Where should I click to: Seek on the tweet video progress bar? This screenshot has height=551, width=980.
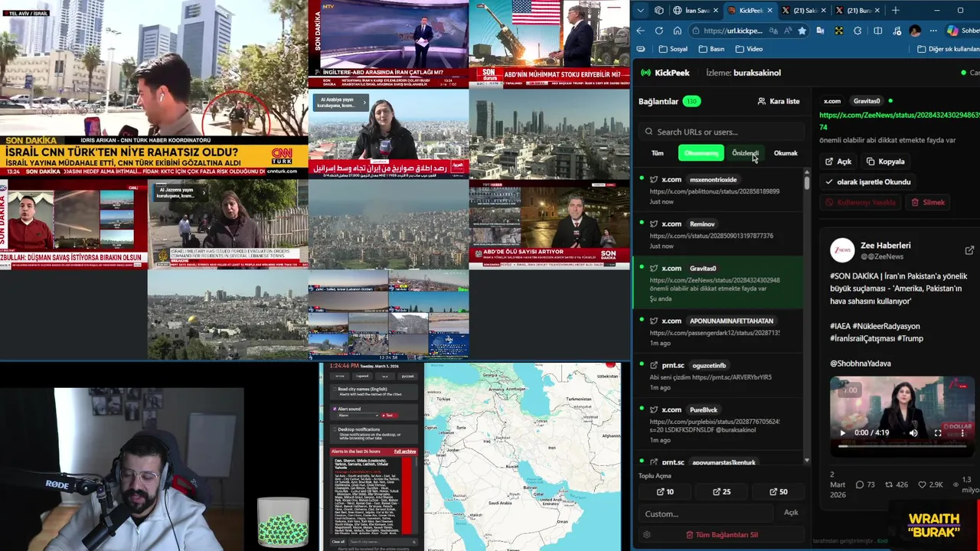902,446
